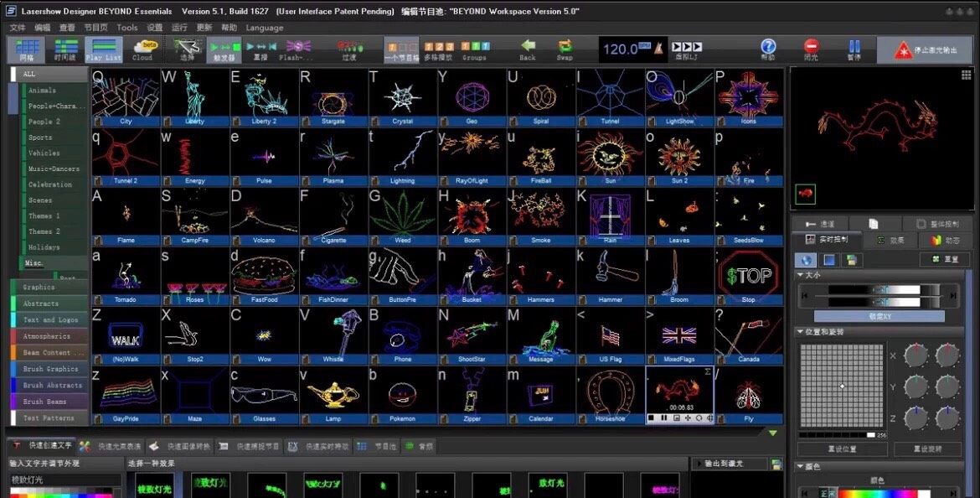
Task: Select the 一个节目格 single-cue mode
Action: [400, 49]
